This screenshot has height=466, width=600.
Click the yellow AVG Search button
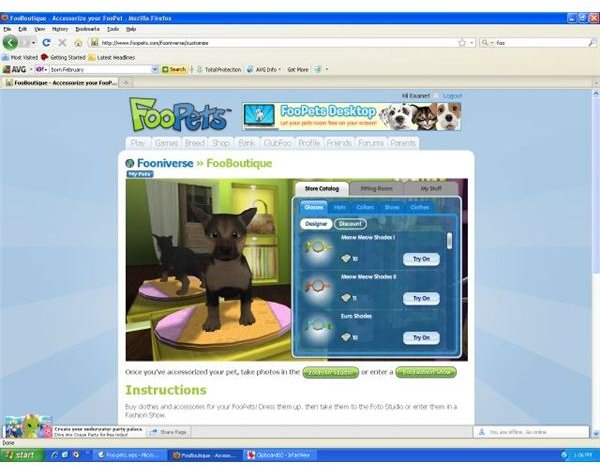pyautogui.click(x=174, y=69)
